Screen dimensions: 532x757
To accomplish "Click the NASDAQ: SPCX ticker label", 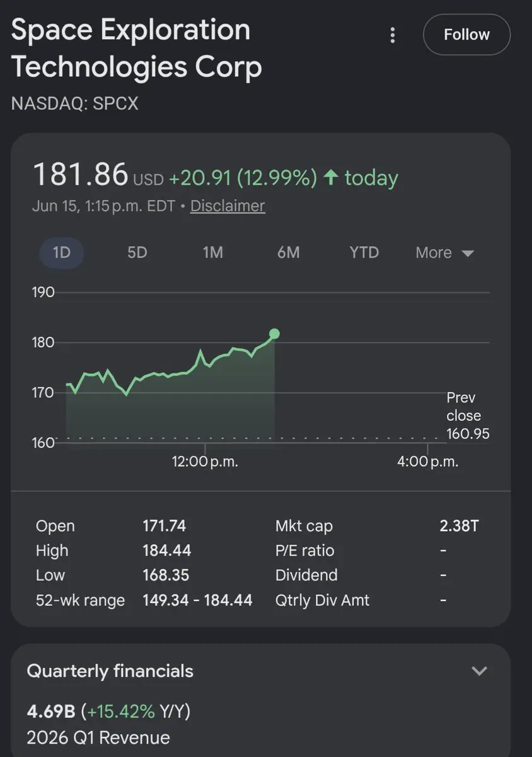I will coord(75,103).
